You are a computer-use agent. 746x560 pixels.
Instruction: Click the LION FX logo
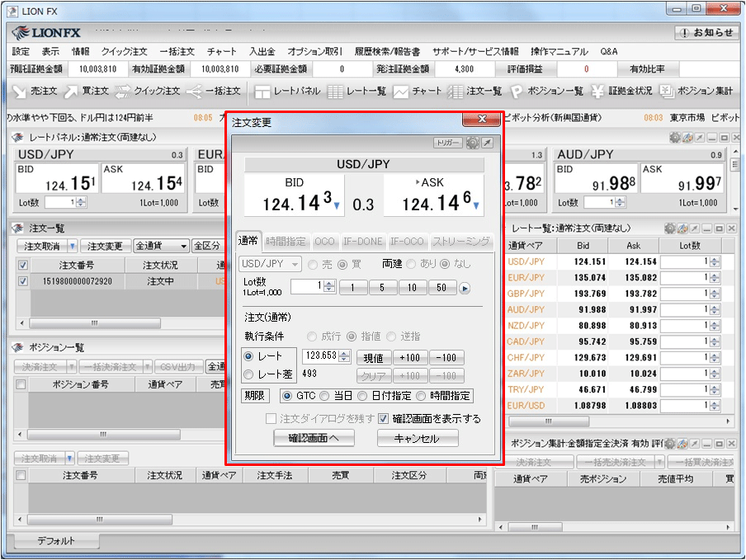click(46, 33)
